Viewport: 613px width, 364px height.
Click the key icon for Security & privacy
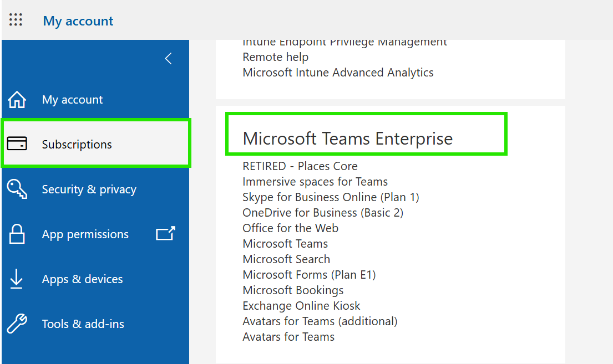pos(17,189)
